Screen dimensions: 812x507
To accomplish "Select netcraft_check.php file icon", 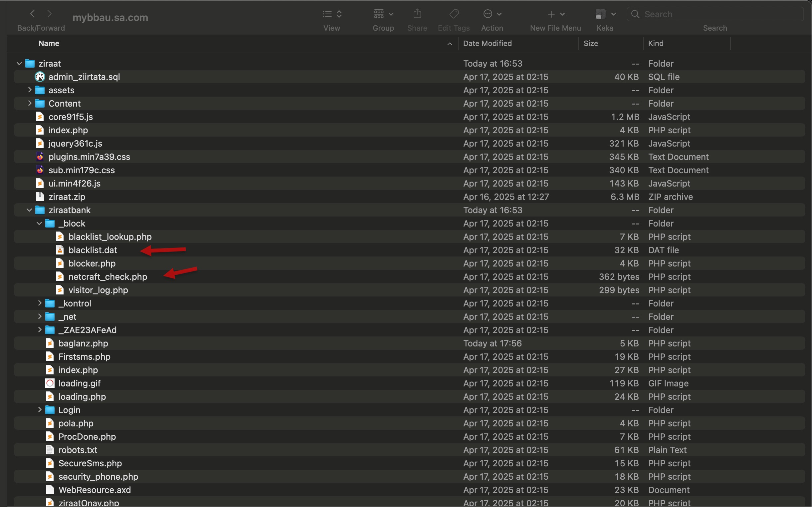I will coord(60,276).
